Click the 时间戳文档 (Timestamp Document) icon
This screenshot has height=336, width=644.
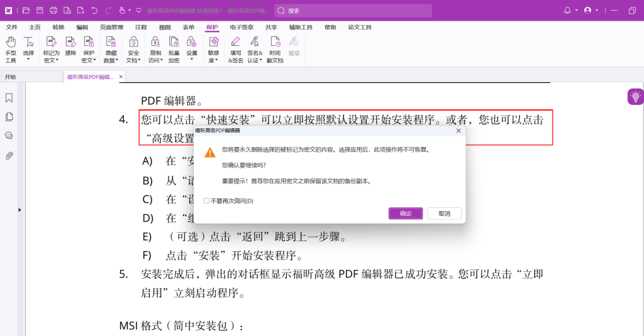(275, 43)
